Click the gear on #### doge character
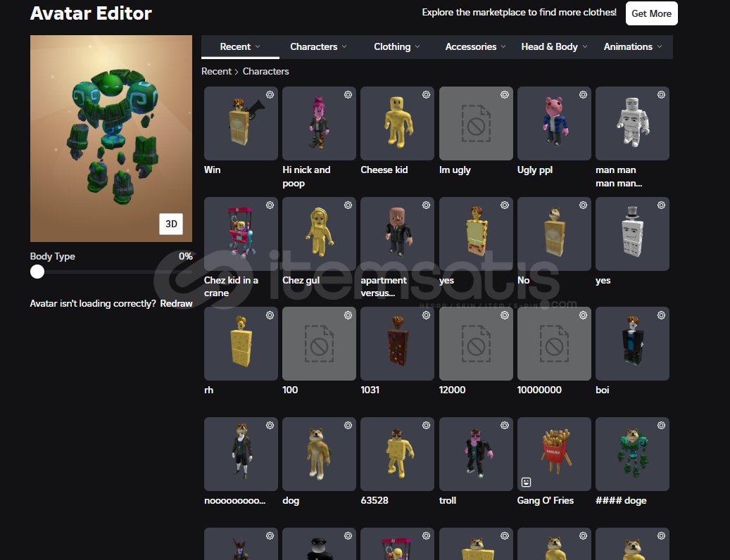730x560 pixels. click(x=661, y=426)
